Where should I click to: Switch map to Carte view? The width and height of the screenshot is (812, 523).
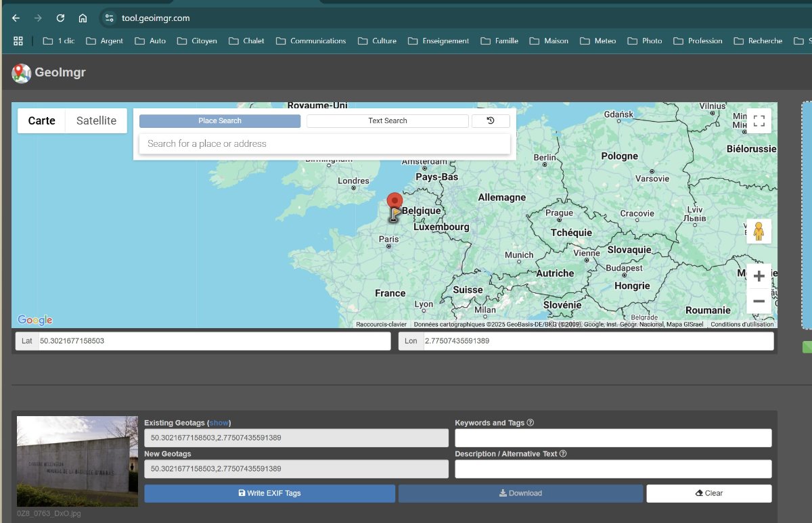pos(41,120)
